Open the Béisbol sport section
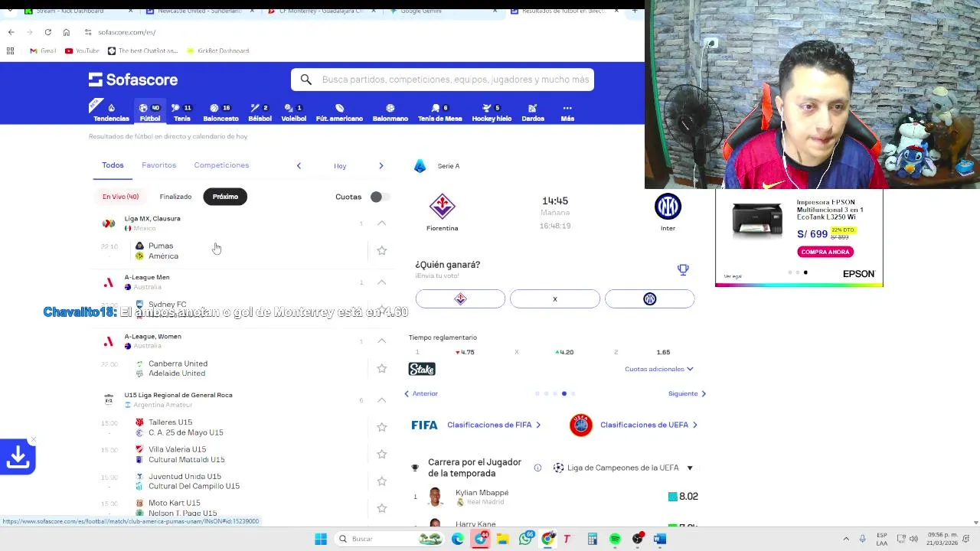Screen dimensions: 980x551 pyautogui.click(x=260, y=112)
